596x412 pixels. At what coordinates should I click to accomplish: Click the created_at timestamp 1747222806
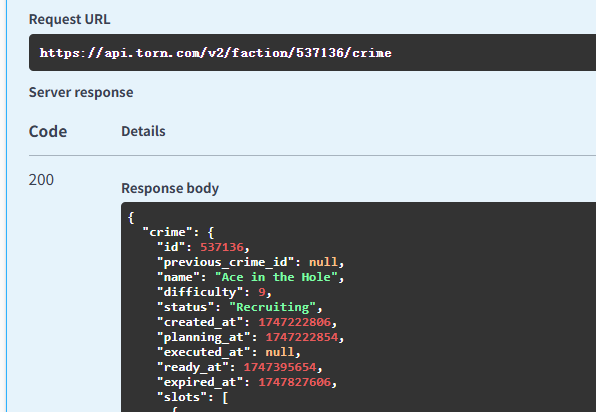point(295,322)
